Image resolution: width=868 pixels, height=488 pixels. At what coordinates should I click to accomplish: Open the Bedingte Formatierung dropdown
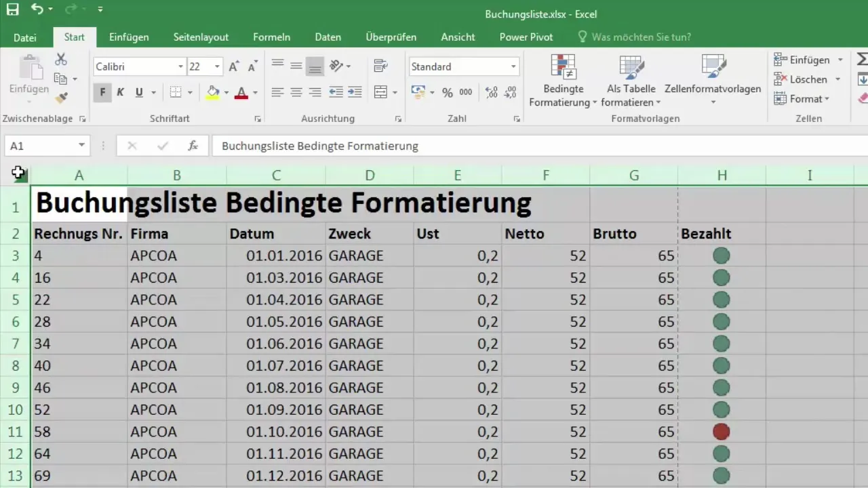coord(563,81)
